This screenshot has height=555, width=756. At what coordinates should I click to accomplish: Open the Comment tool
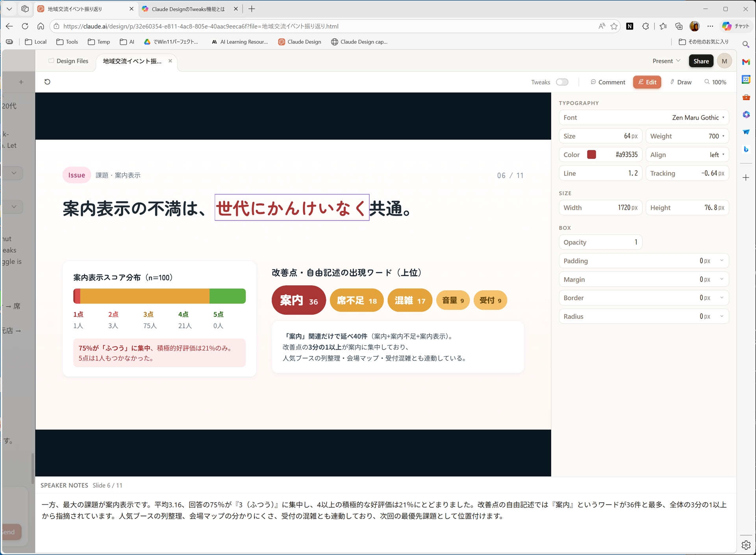(x=608, y=82)
